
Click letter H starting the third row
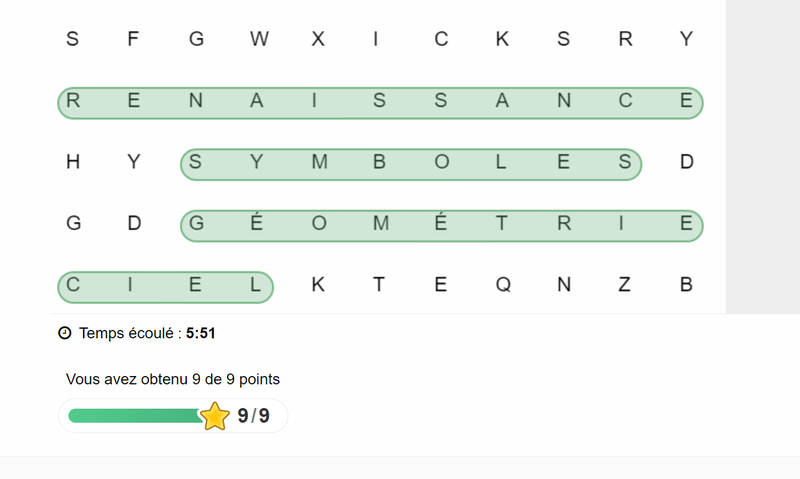pos(73,162)
